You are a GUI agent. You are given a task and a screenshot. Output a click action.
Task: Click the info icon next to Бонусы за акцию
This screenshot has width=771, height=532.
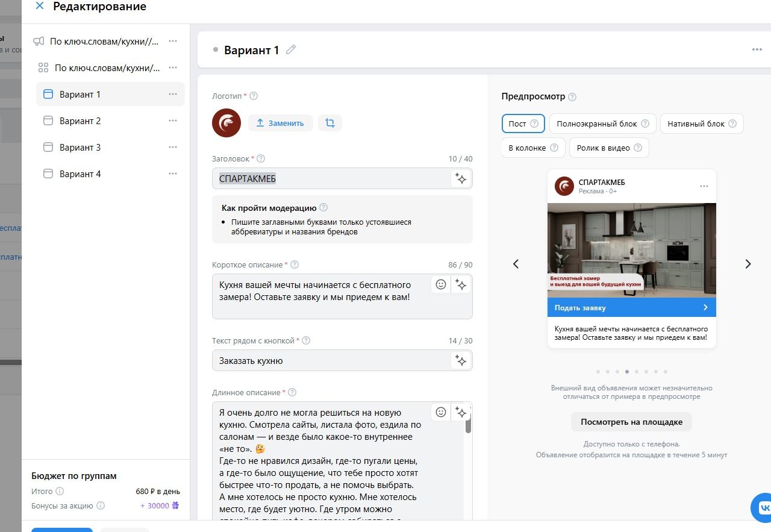tap(101, 506)
